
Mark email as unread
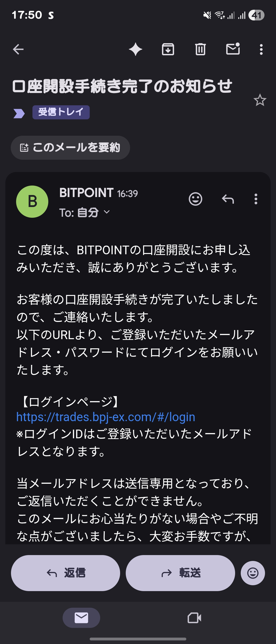[x=233, y=49]
